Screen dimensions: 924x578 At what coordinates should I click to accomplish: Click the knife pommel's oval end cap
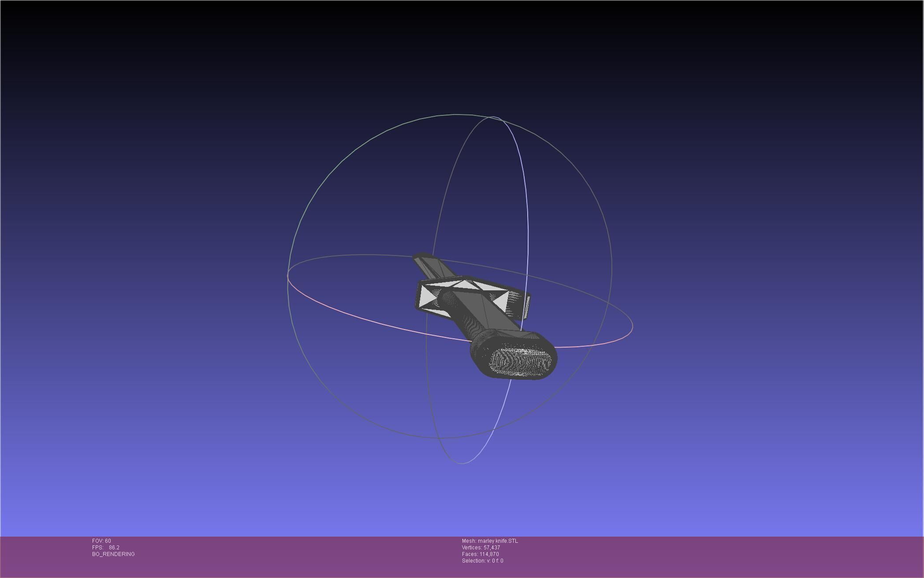coord(520,362)
